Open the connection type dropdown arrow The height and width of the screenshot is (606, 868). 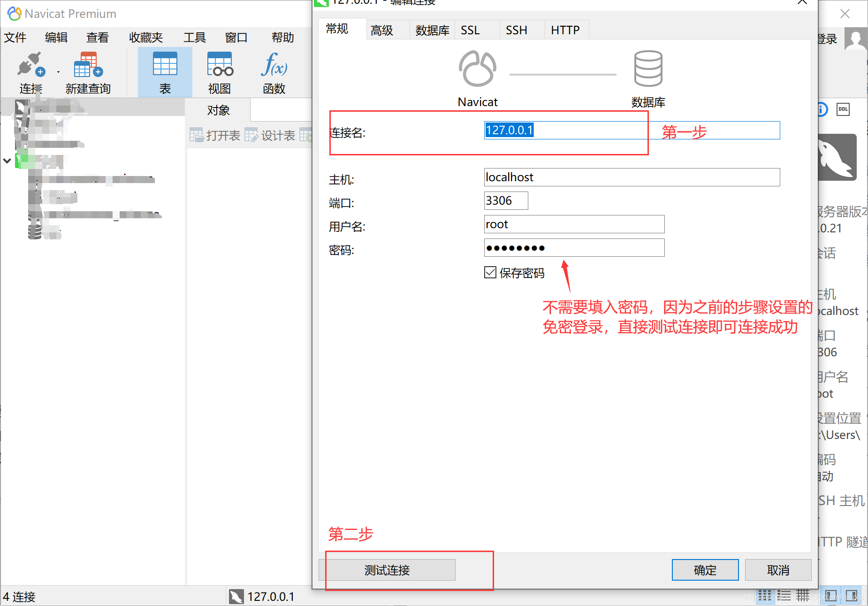tap(58, 72)
